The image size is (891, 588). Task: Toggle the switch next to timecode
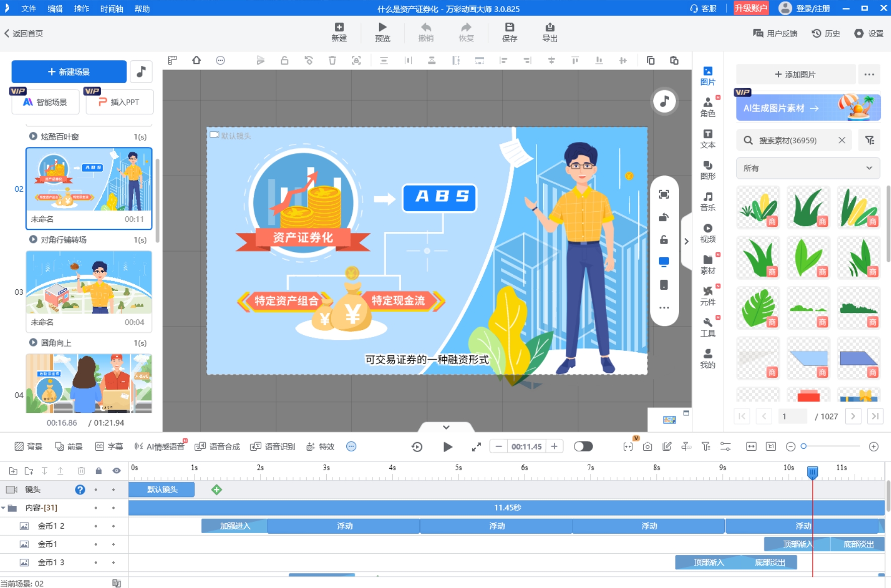coord(583,447)
